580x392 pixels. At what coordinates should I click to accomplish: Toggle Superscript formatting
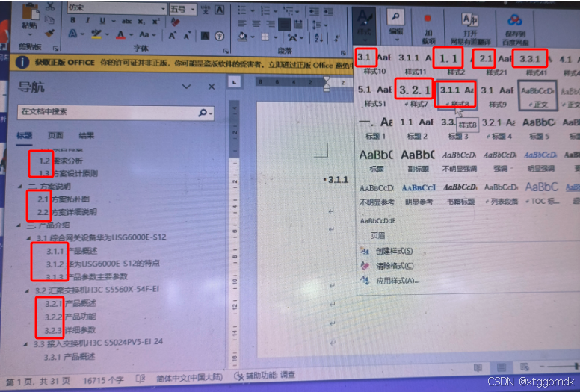click(x=156, y=21)
